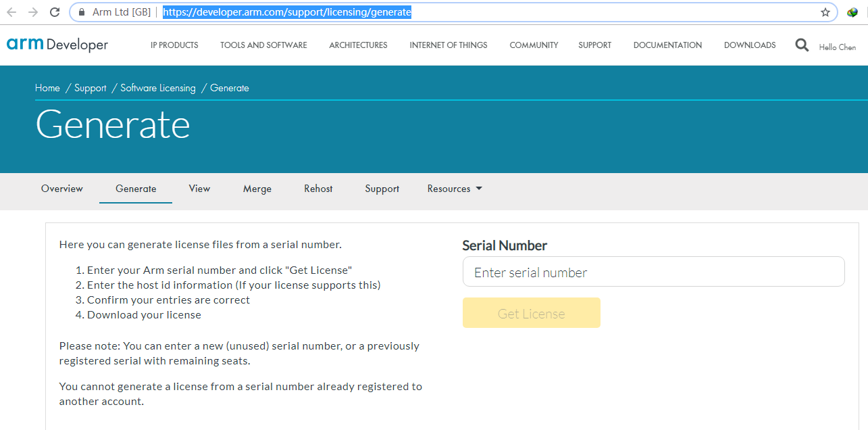Screen dimensions: 868x430
Task: Focus the serial number input field
Action: [x=653, y=272]
